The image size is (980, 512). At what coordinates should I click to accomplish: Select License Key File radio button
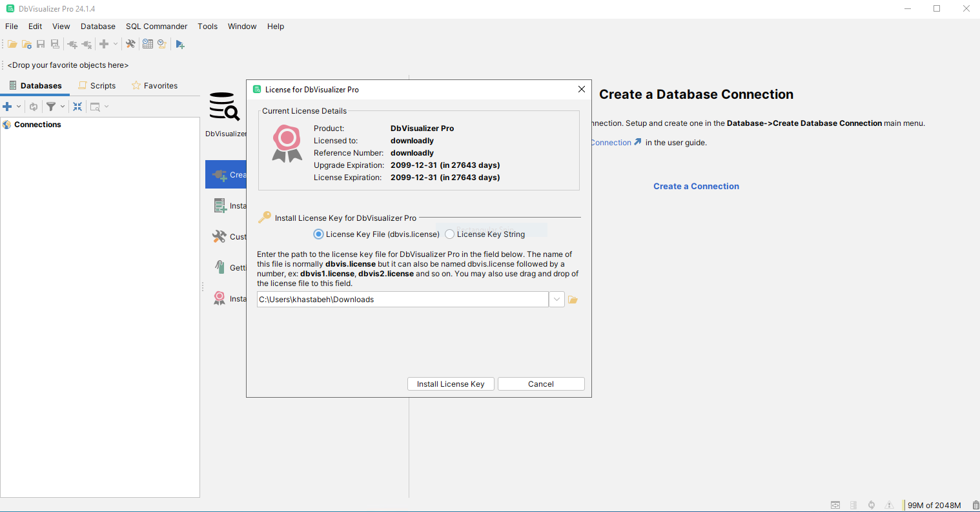click(318, 234)
